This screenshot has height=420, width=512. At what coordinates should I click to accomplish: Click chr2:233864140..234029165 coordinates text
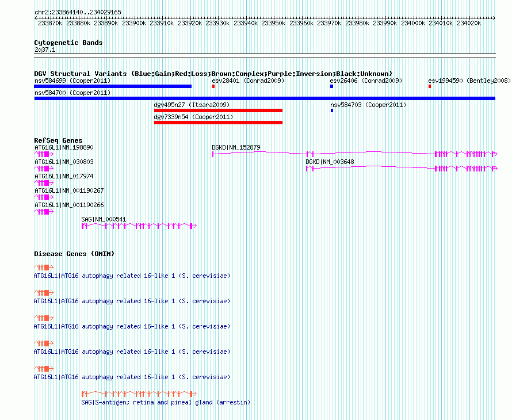(x=78, y=12)
